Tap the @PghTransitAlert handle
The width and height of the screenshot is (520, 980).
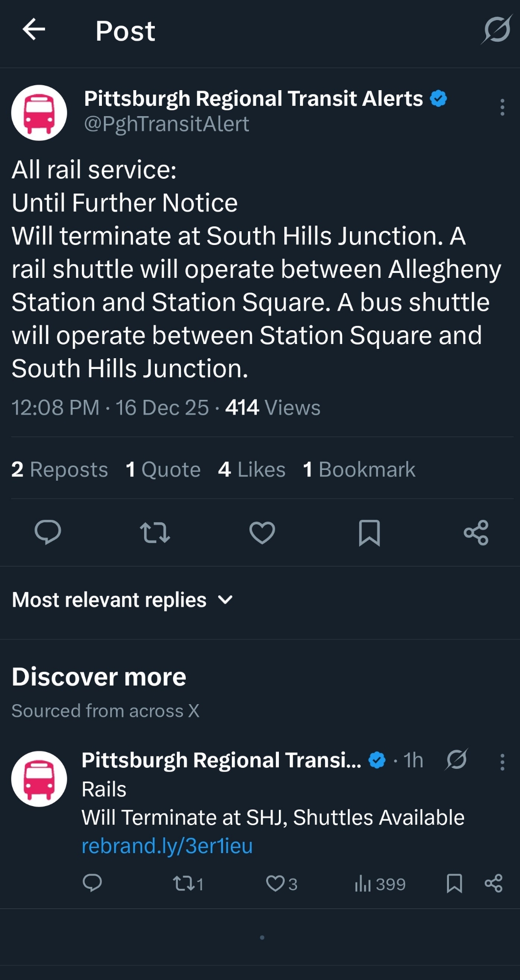point(167,124)
